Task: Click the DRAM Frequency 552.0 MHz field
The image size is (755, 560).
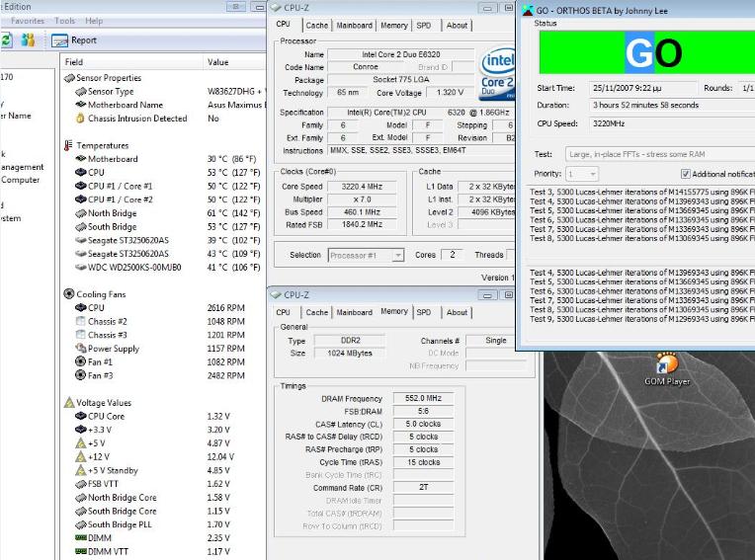Action: pyautogui.click(x=423, y=398)
